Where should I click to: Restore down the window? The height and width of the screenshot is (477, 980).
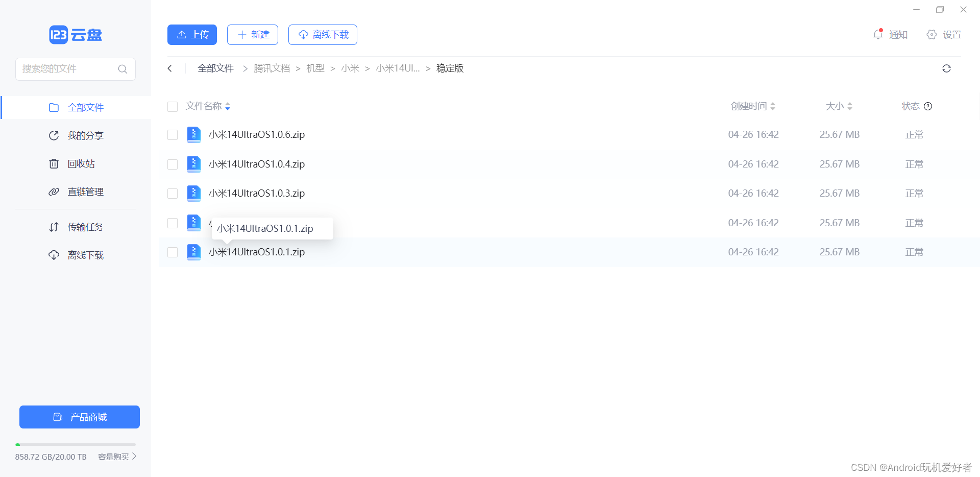[x=940, y=10]
